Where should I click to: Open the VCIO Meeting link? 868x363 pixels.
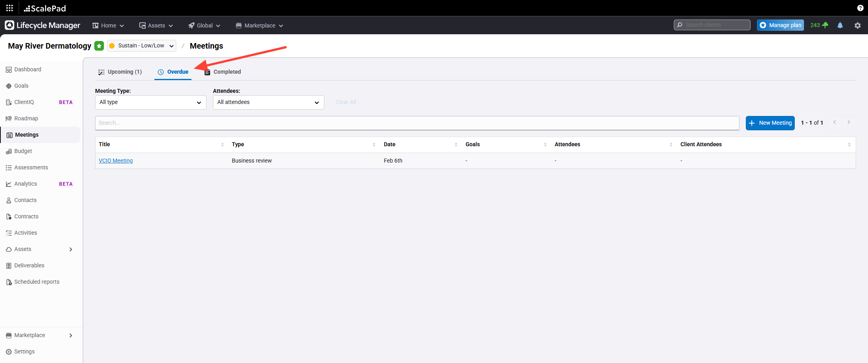[x=116, y=161]
